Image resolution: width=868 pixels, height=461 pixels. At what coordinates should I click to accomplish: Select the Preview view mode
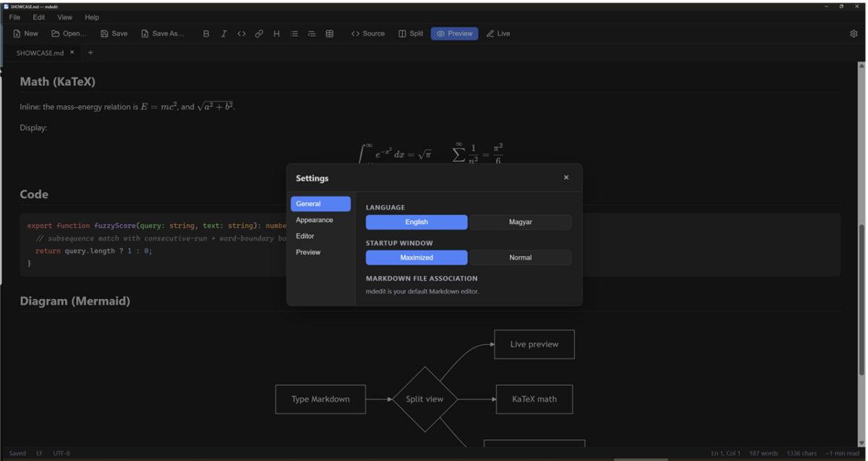coord(454,33)
